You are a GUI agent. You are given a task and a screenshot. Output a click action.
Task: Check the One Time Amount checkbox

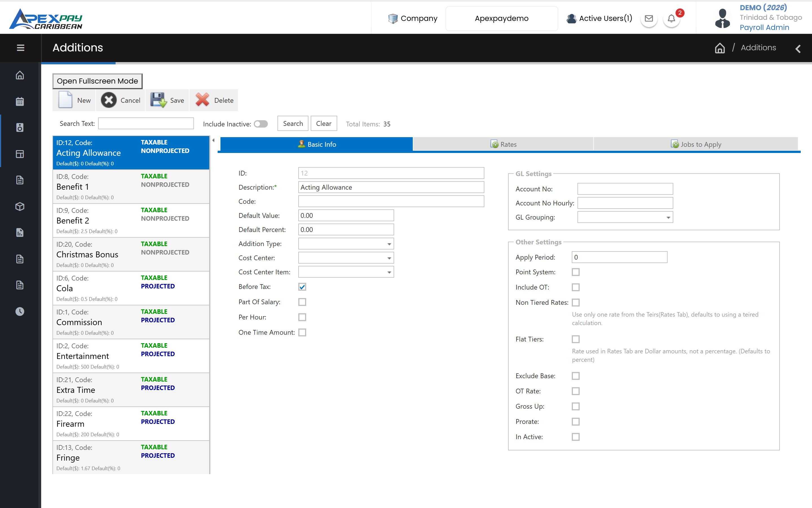coord(302,332)
